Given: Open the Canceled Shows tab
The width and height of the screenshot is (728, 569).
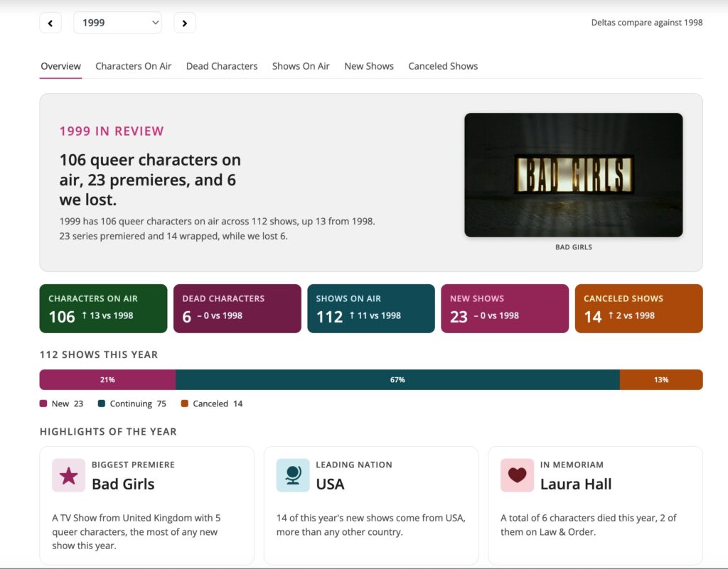Looking at the screenshot, I should click(x=443, y=66).
